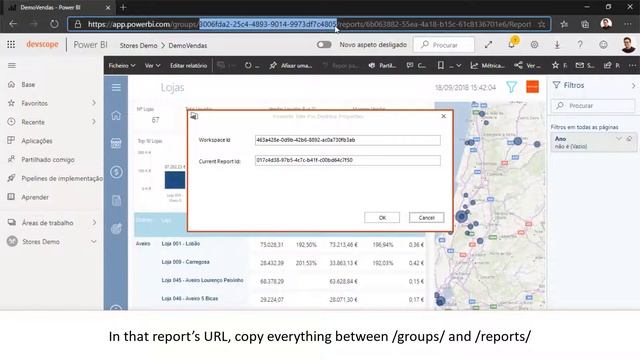Click the Métrica... toolbar button
Image resolution: width=640 pixels, height=360 pixels.
(x=487, y=65)
